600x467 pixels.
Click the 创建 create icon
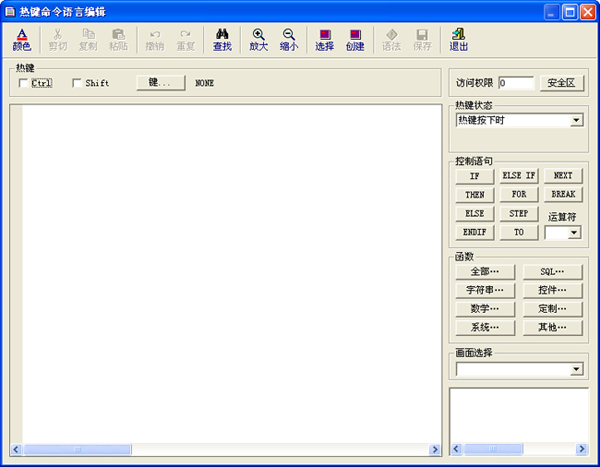click(x=355, y=40)
